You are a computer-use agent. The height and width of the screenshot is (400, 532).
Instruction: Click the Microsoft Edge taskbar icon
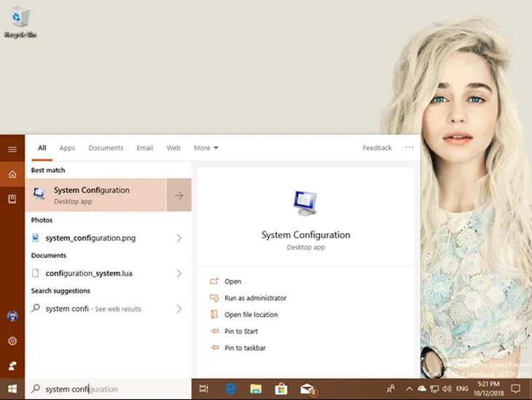pos(230,389)
